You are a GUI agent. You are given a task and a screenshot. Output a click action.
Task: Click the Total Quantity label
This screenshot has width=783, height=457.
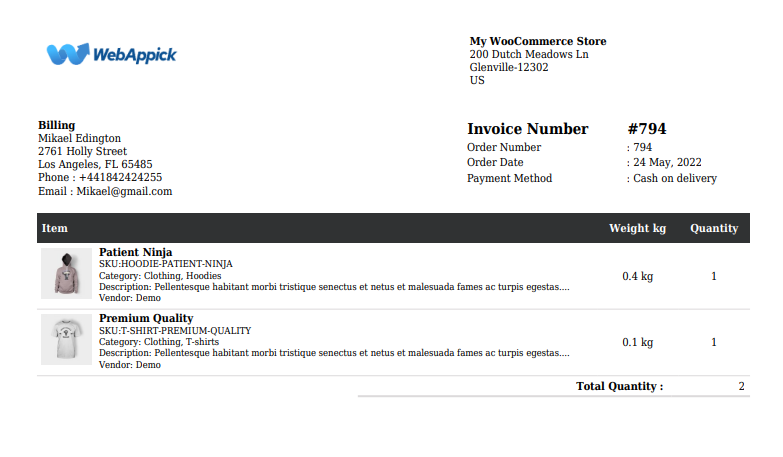[620, 386]
